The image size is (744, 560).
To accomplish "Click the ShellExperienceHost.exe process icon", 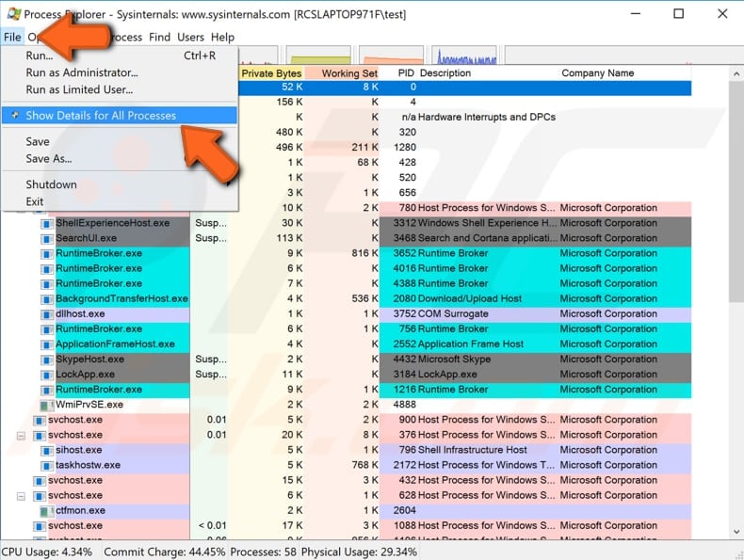I will (46, 224).
